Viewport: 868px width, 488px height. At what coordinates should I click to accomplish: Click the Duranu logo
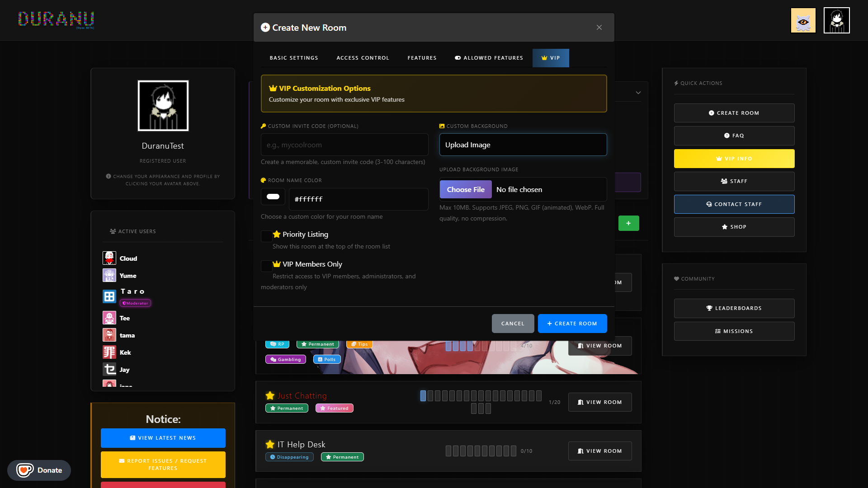56,19
